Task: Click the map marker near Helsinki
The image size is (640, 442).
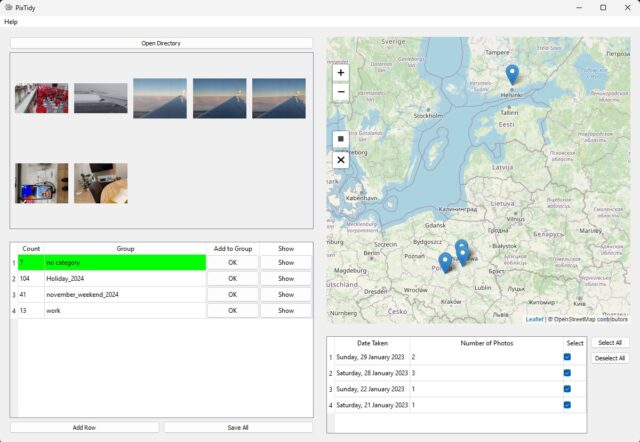Action: pos(512,75)
